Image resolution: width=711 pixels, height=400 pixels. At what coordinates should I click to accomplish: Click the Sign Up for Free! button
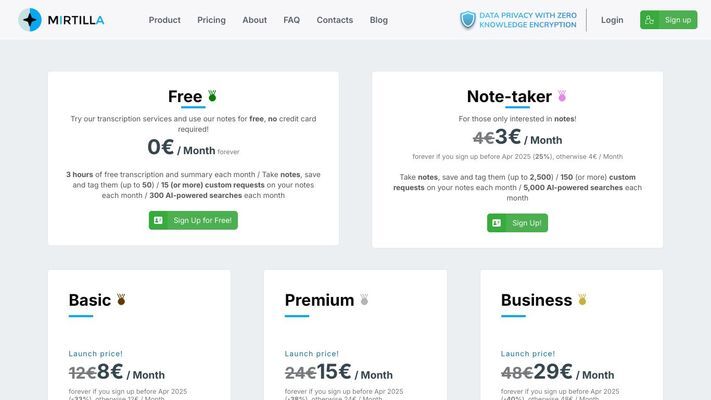pos(193,220)
